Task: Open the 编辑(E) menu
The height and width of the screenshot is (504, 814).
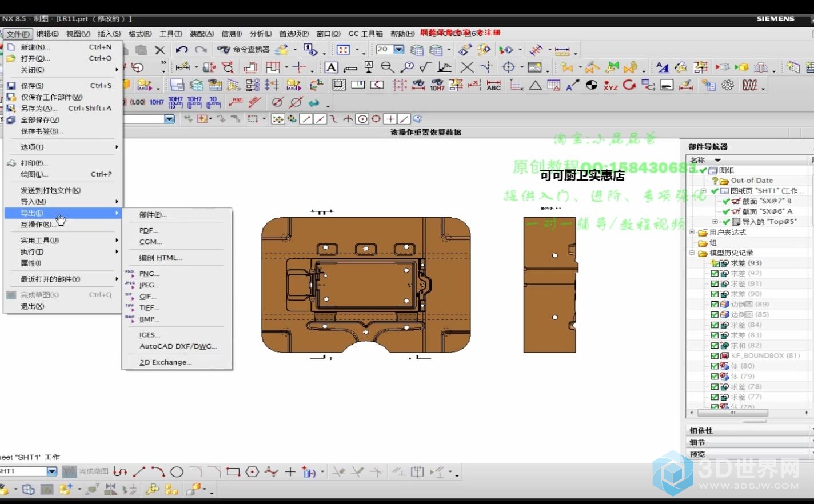Action: tap(47, 34)
